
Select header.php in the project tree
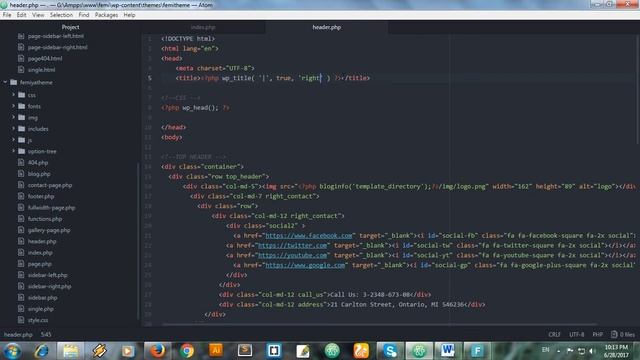[42, 242]
